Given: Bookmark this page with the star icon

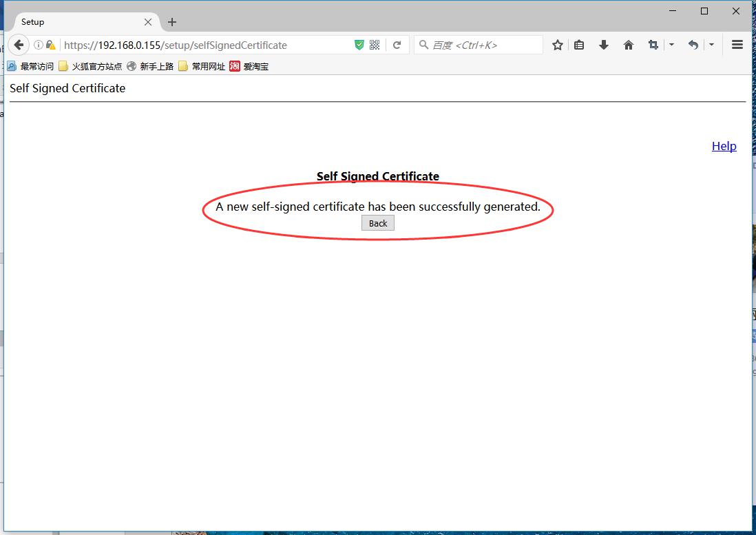Looking at the screenshot, I should click(x=557, y=45).
